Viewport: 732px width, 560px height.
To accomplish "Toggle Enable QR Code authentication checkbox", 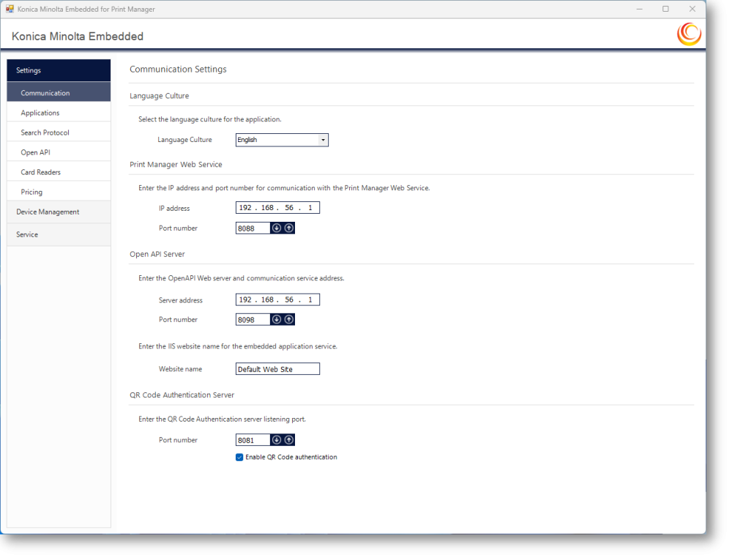I will pos(239,458).
